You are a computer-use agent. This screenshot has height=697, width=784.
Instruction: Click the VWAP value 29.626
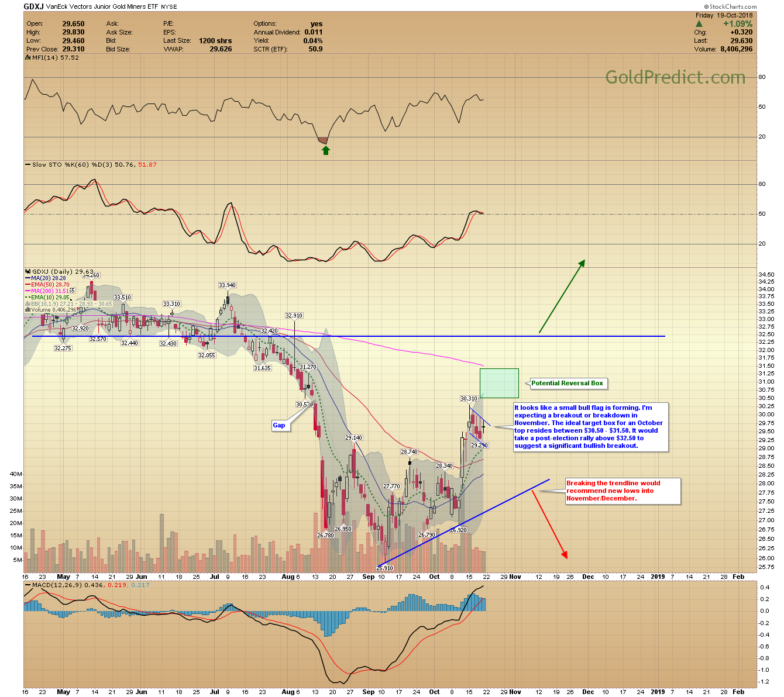point(221,49)
